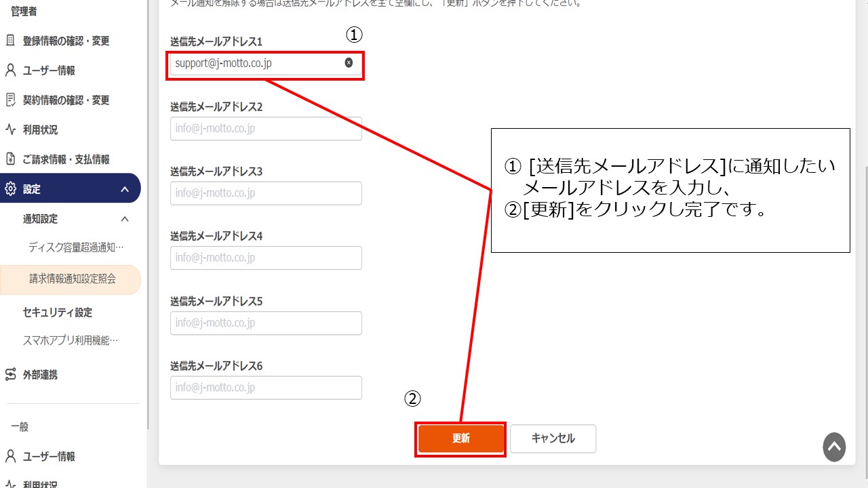Click the sidebar's vertical scrollbar

click(x=148, y=214)
